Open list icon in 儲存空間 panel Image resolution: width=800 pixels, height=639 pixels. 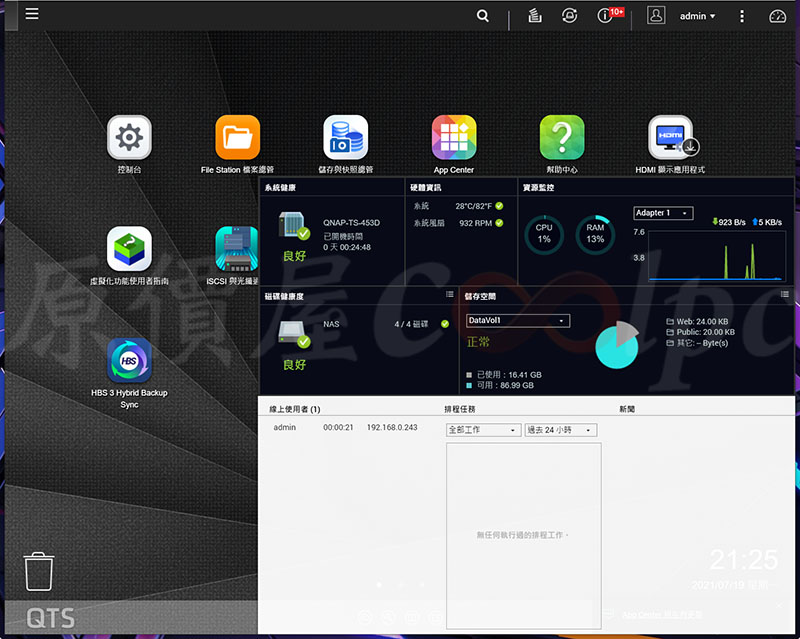click(x=785, y=294)
